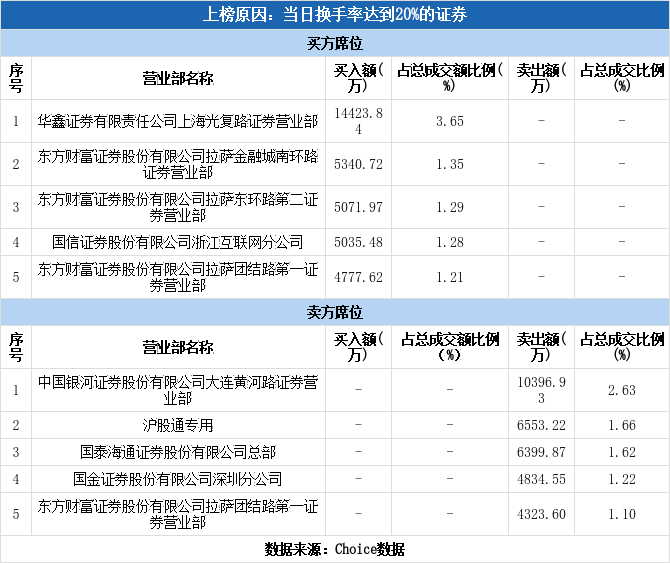Image resolution: width=670 pixels, height=563 pixels.
Task: Click buy amount '5035.48'
Action: tap(358, 242)
